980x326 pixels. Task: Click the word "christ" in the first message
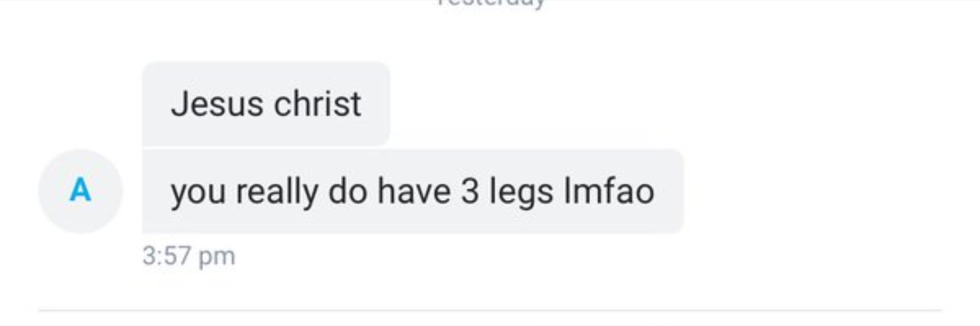pos(317,103)
